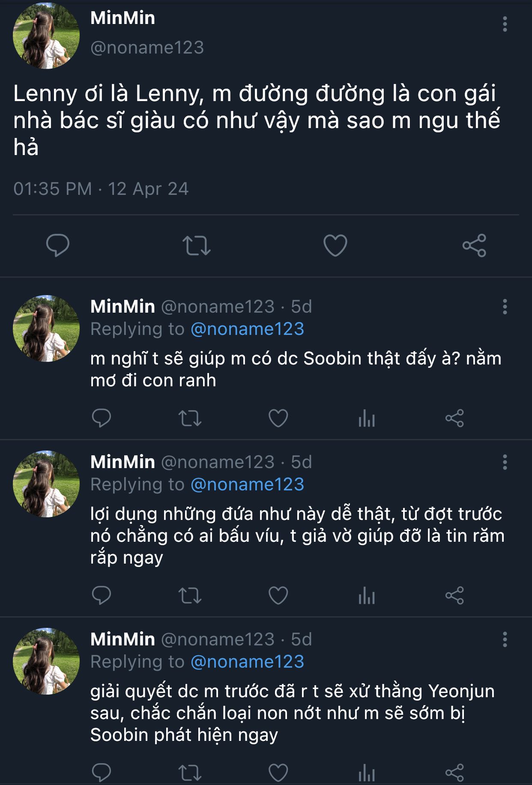This screenshot has width=532, height=785.
Task: Like the main tweet from MinMin
Action: [x=335, y=245]
